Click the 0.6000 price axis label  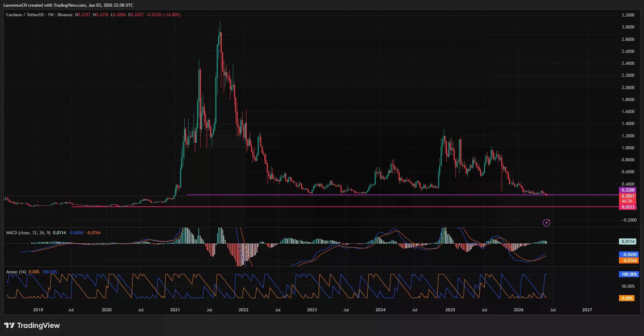[628, 172]
